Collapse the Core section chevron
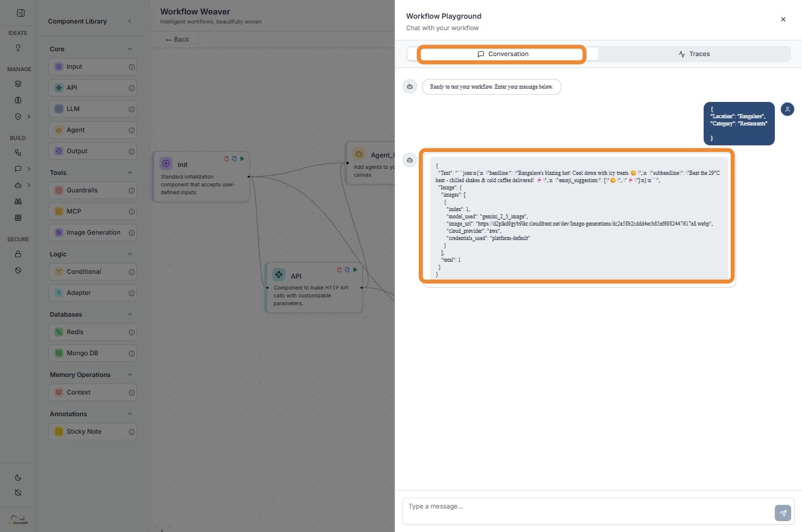This screenshot has width=802, height=532. pos(130,49)
